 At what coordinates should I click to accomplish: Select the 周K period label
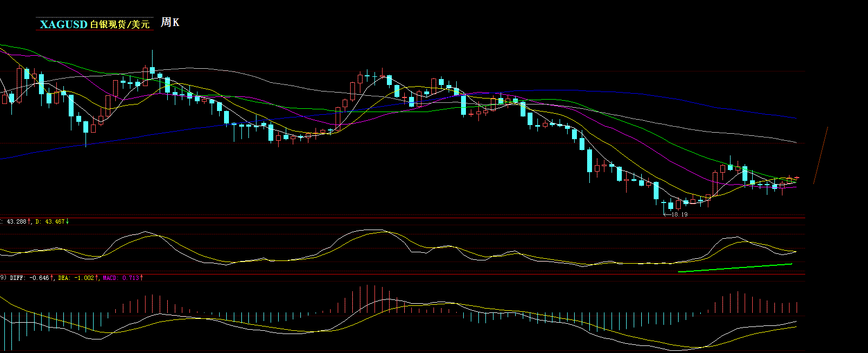(170, 22)
